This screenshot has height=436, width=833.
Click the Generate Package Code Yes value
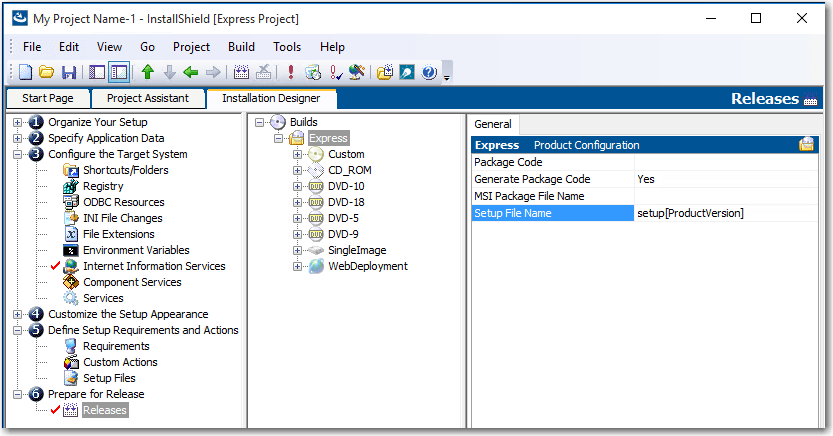point(726,179)
